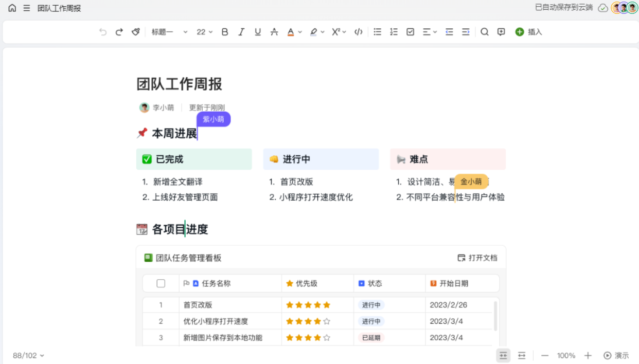Click the 各项目进度 heading
This screenshot has height=364, width=639.
(x=180, y=229)
